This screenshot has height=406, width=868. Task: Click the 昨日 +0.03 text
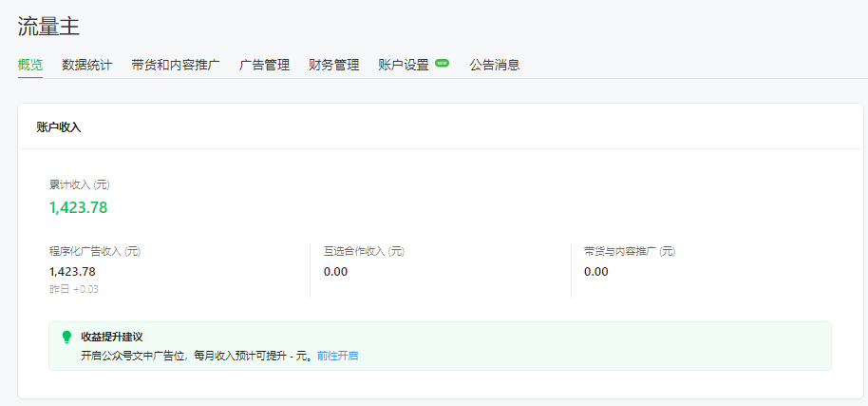[x=74, y=289]
